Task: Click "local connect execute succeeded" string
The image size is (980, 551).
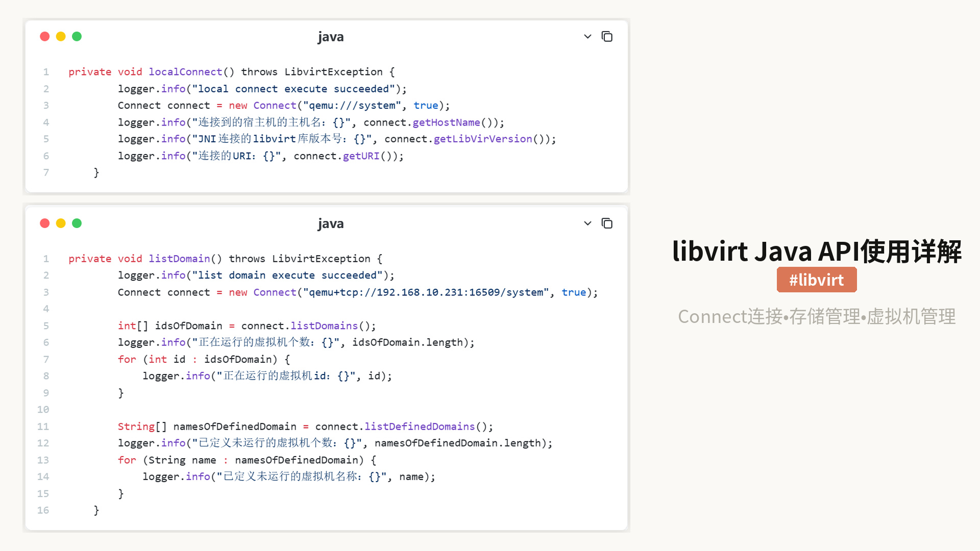Action: (x=293, y=89)
